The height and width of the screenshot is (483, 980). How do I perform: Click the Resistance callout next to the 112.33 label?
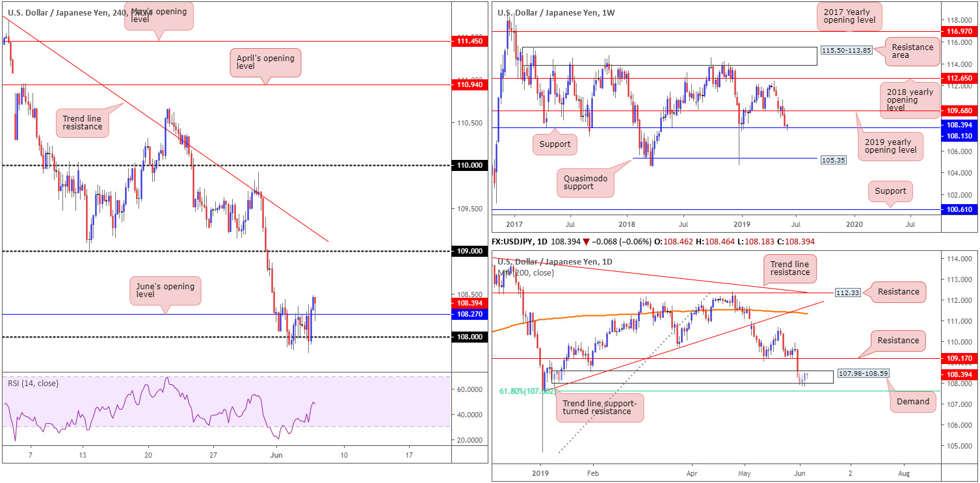(x=899, y=292)
